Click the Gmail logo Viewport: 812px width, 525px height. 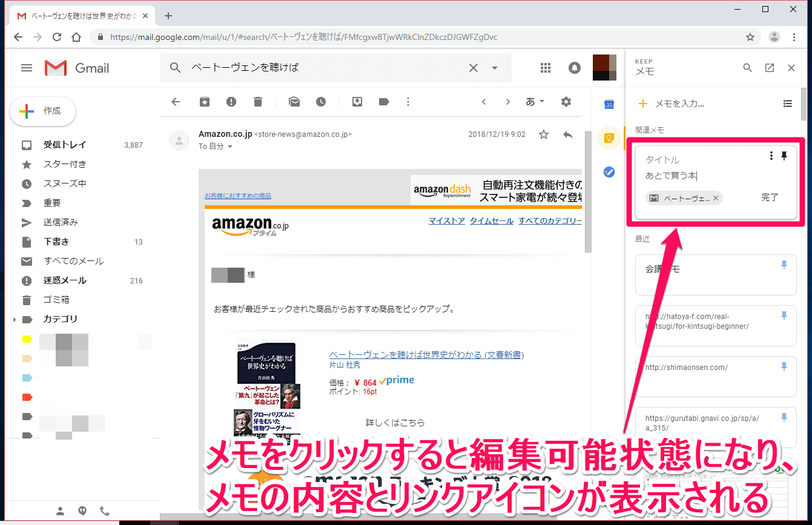pos(77,68)
